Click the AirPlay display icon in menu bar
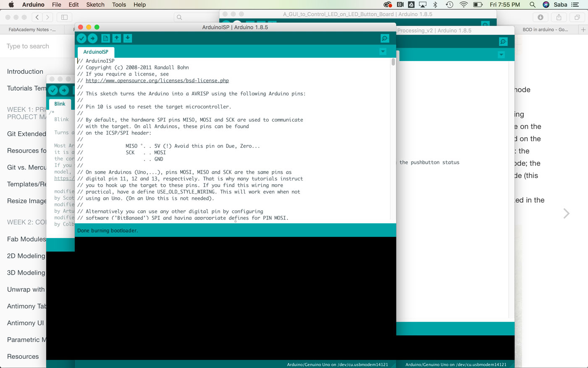This screenshot has width=588, height=368. 423,5
